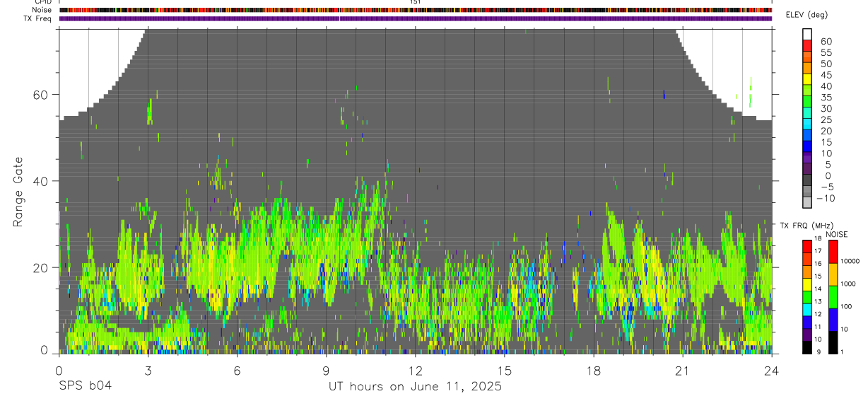
Task: Click the ELEV (deg) legend title
Action: [807, 16]
